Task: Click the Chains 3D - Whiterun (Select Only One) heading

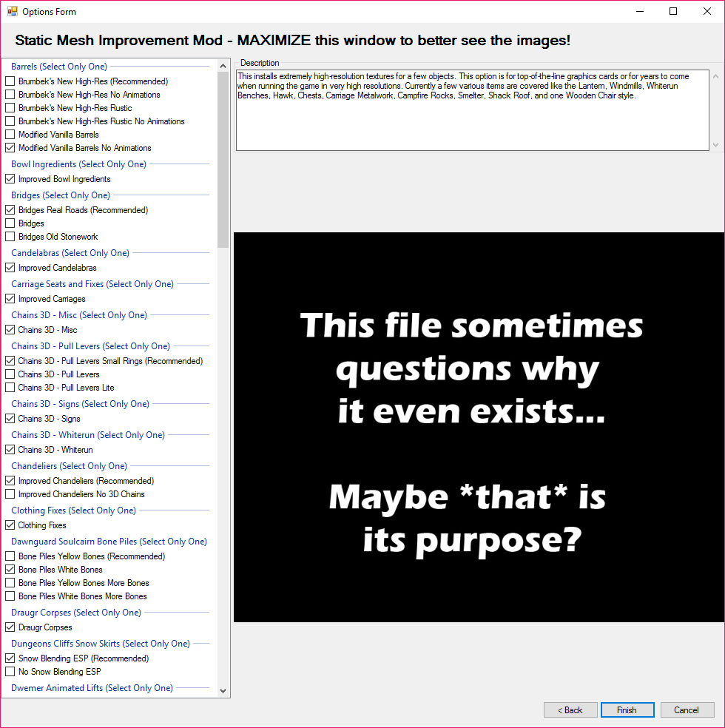Action: 88,435
